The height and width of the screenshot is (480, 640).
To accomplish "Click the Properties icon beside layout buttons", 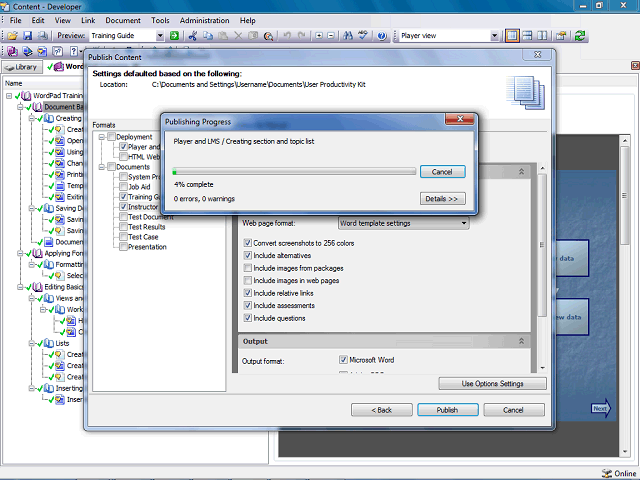I will point(561,36).
